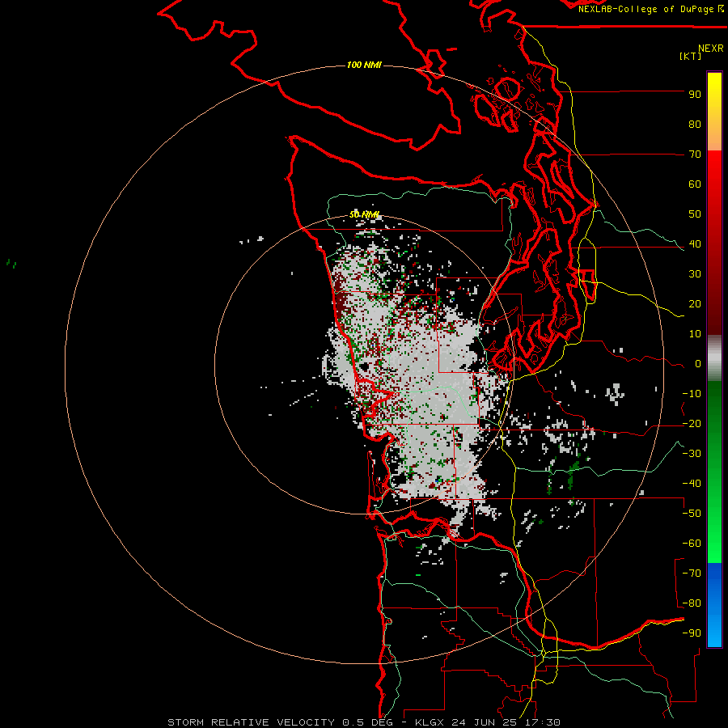Click the positive 80 scale value
Screen dimensions: 728x728
coord(695,125)
